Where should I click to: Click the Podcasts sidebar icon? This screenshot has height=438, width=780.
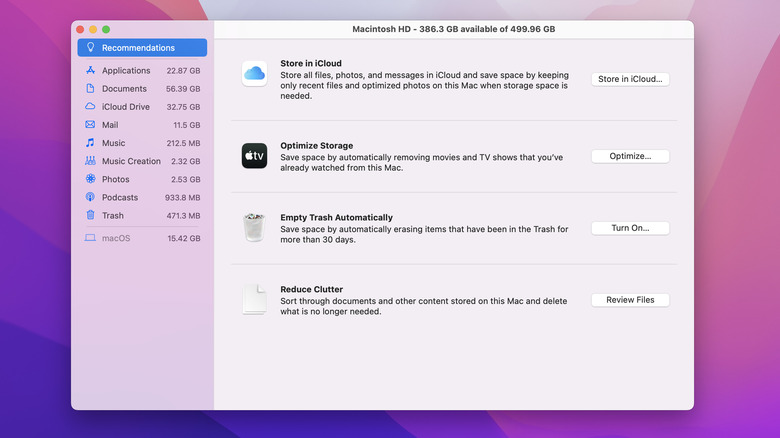[90, 197]
